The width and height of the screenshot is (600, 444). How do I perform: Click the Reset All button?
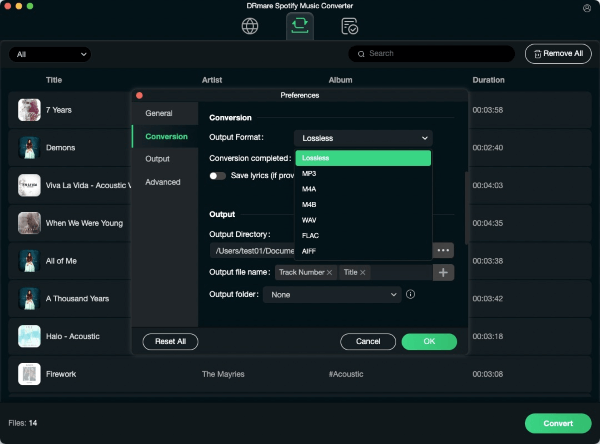[170, 342]
